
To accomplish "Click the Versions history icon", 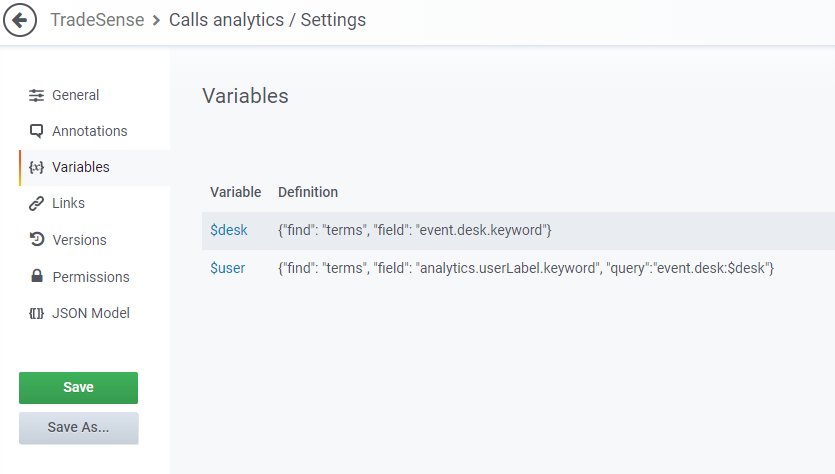I will point(37,240).
